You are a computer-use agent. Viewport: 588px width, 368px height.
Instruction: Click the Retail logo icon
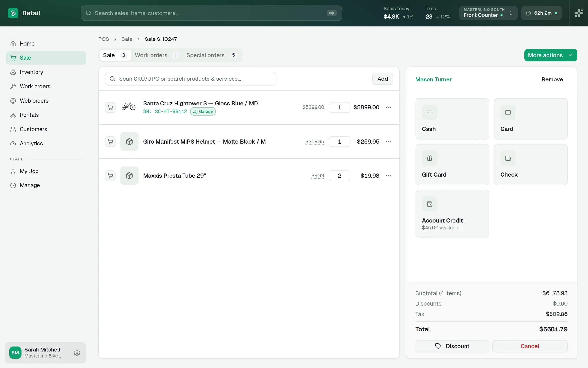tap(13, 13)
